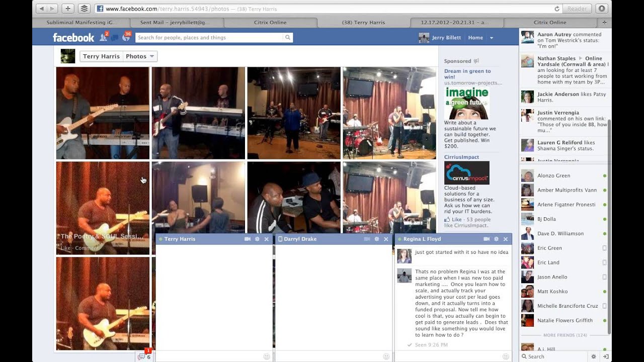Chat with Arlene Figatner Pronesti
644x362 pixels.
click(564, 205)
